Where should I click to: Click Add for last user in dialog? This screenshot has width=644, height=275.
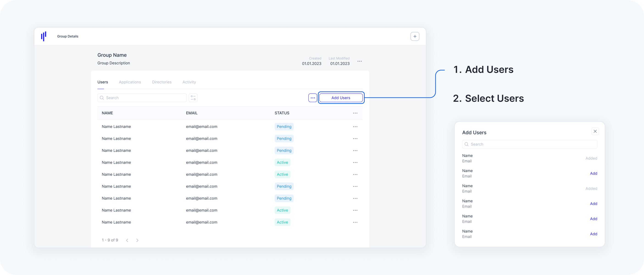[x=593, y=234]
